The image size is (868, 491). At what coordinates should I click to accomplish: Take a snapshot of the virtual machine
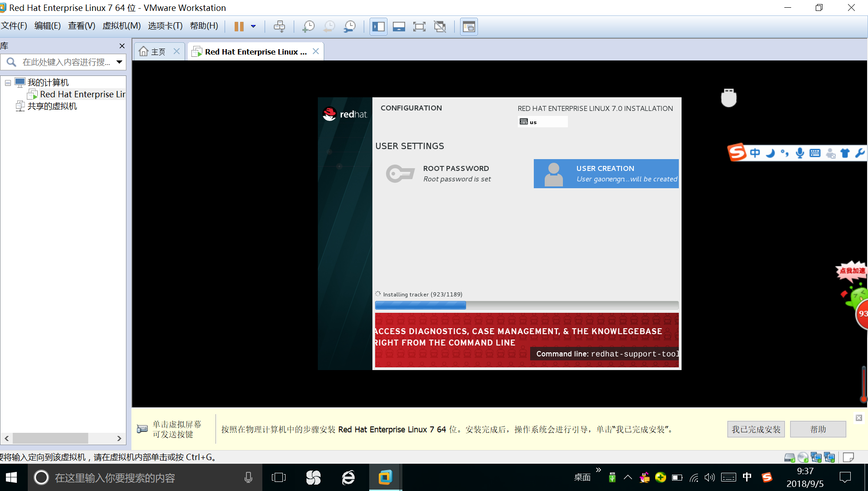point(308,26)
